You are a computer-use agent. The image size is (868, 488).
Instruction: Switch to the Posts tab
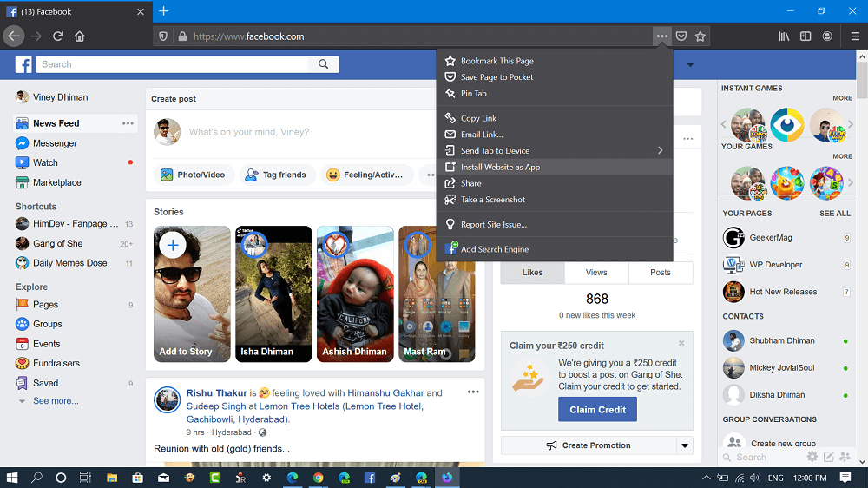pos(661,273)
